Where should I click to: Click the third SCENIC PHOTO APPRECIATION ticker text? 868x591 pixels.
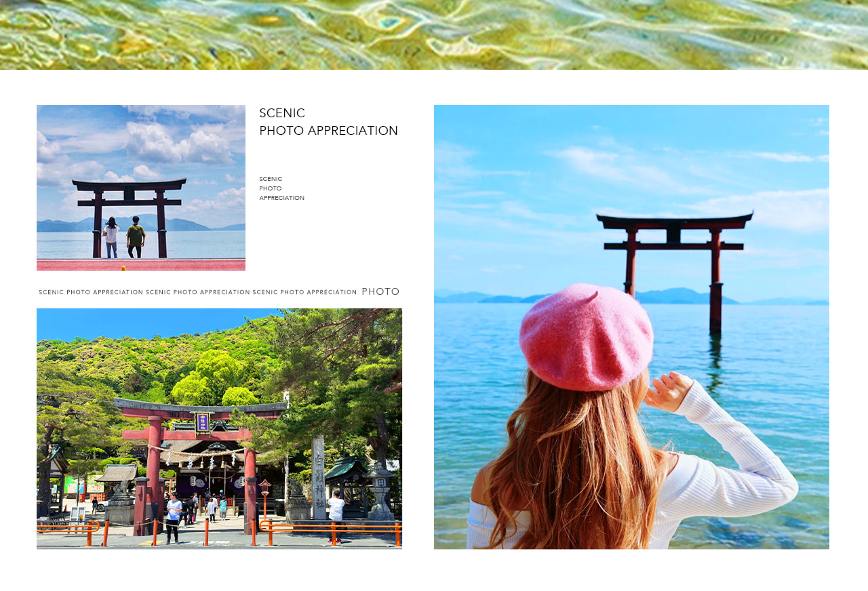point(304,291)
